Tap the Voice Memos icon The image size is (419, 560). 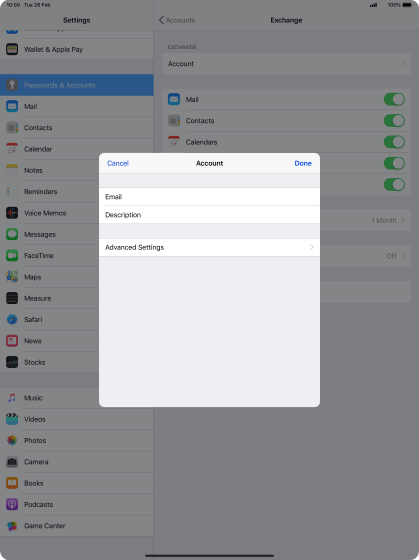[12, 213]
